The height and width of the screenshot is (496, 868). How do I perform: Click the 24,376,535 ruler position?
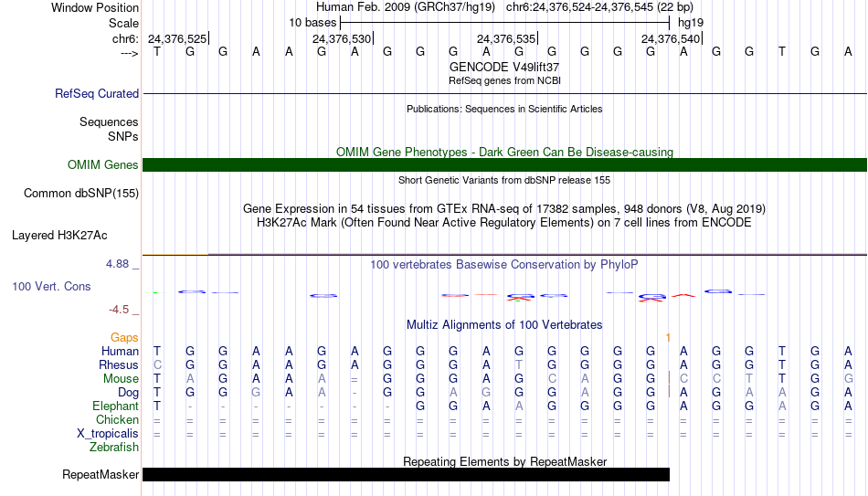click(x=506, y=38)
